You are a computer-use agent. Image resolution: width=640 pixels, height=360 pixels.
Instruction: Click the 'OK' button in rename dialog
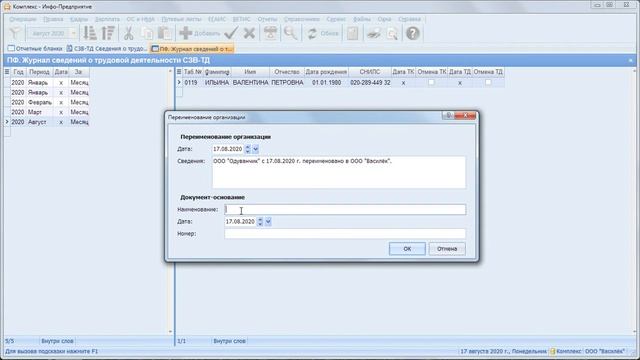[x=407, y=249]
